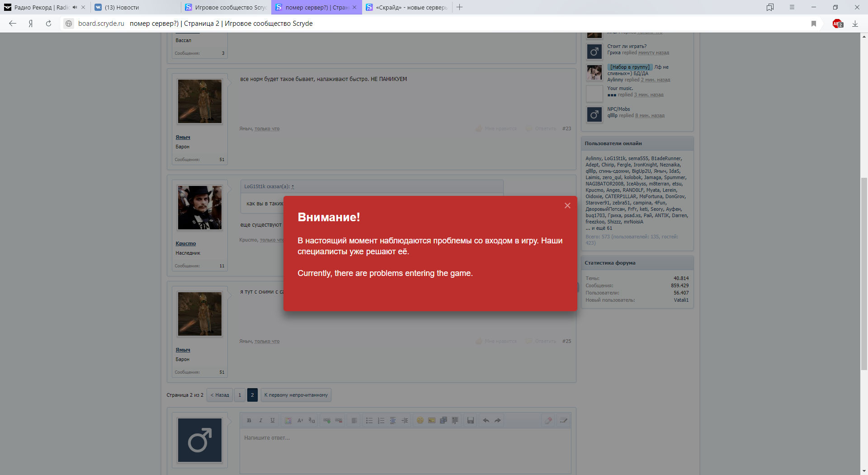Viewport: 868px width, 475px height.
Task: Insert a smiley in the reply editor
Action: tap(420, 421)
